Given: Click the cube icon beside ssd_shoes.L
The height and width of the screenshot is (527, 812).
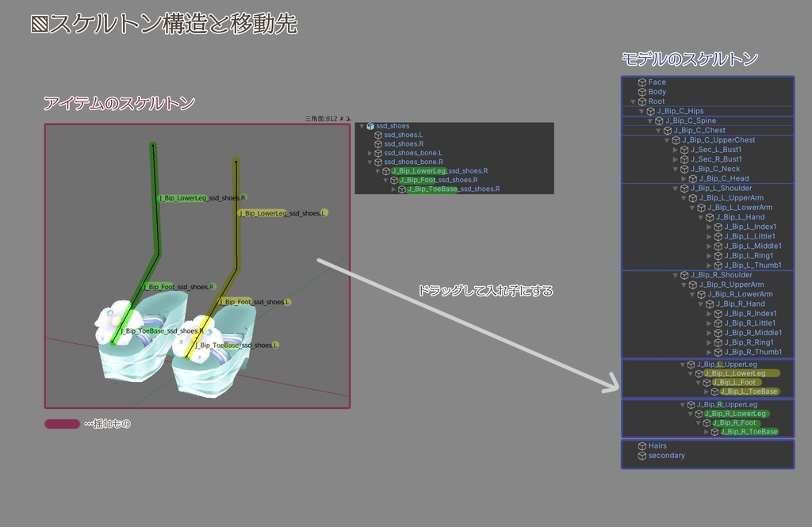Looking at the screenshot, I should coord(378,135).
